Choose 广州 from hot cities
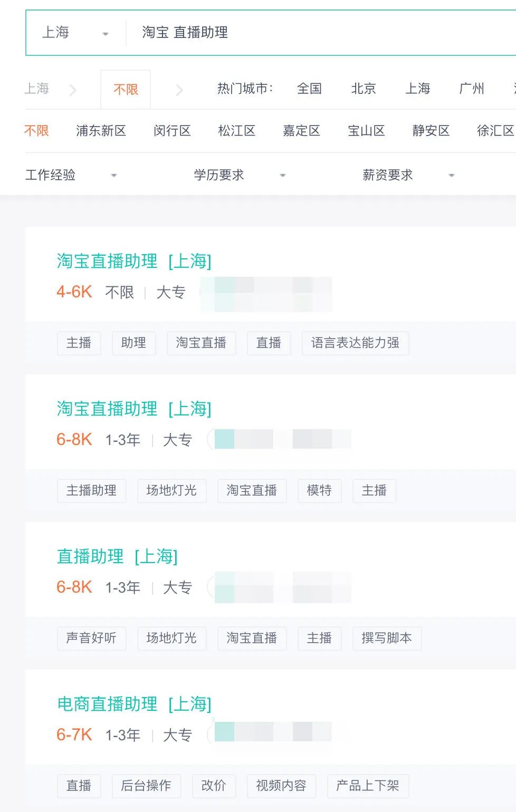 [472, 89]
